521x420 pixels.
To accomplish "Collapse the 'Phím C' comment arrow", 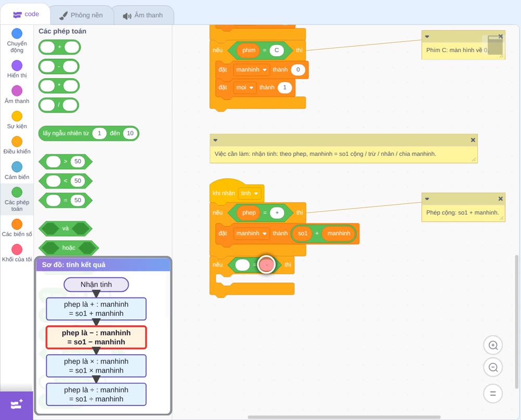I will (x=427, y=36).
